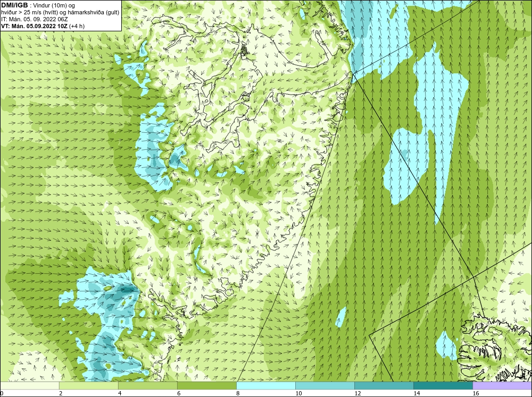Click the 6–8 m/s dark green swatch

[x=206, y=385]
